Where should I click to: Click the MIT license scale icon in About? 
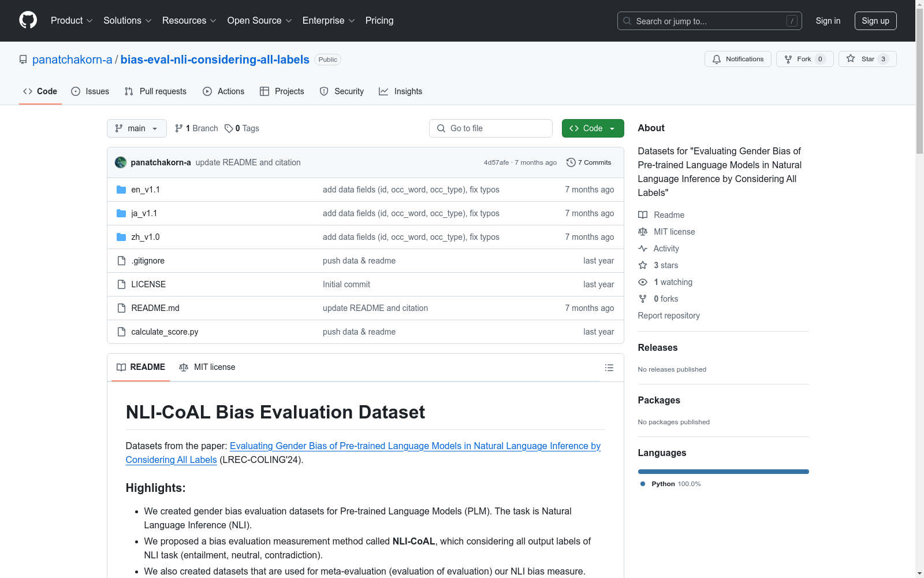click(643, 232)
